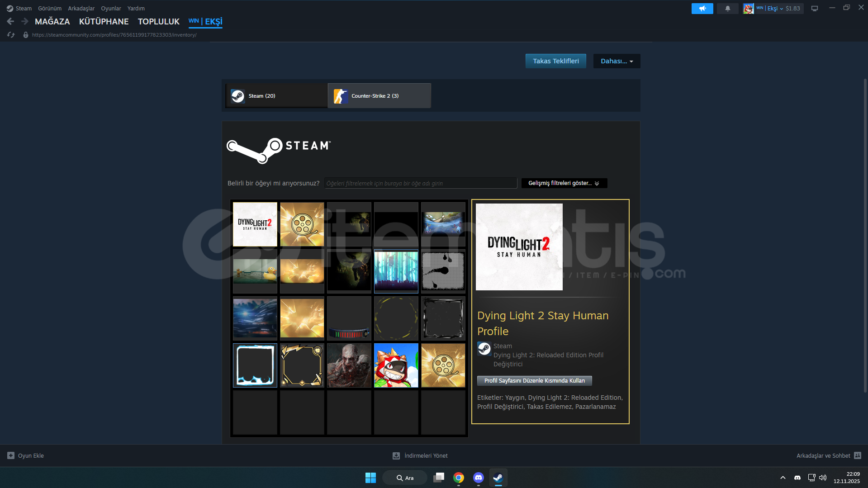The width and height of the screenshot is (868, 488).
Task: Click Profil Sayfasını Düzenle Kısmında Kullan button
Action: [535, 381]
